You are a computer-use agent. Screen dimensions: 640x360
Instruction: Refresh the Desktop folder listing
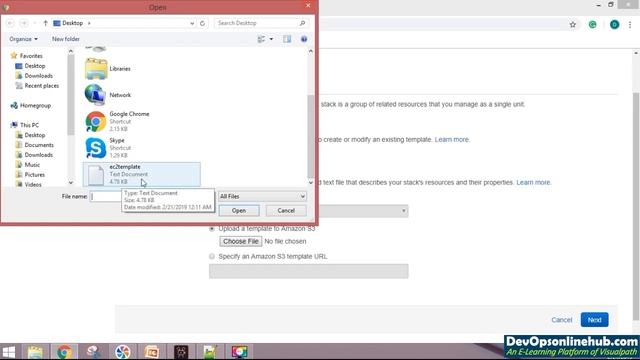tap(202, 23)
